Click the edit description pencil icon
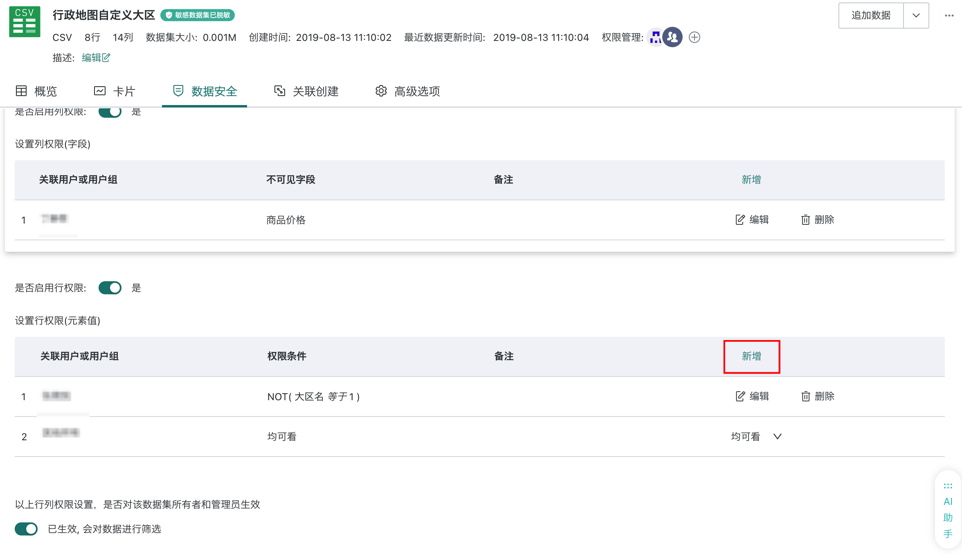 click(106, 58)
